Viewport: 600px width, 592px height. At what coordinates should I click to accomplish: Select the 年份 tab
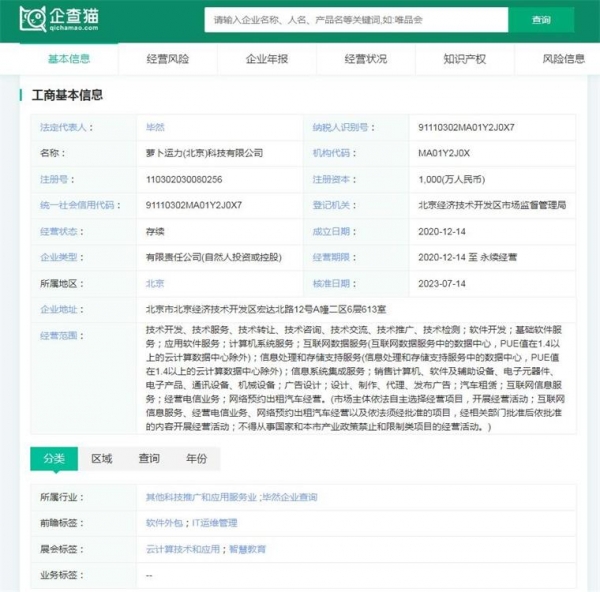[x=197, y=459]
